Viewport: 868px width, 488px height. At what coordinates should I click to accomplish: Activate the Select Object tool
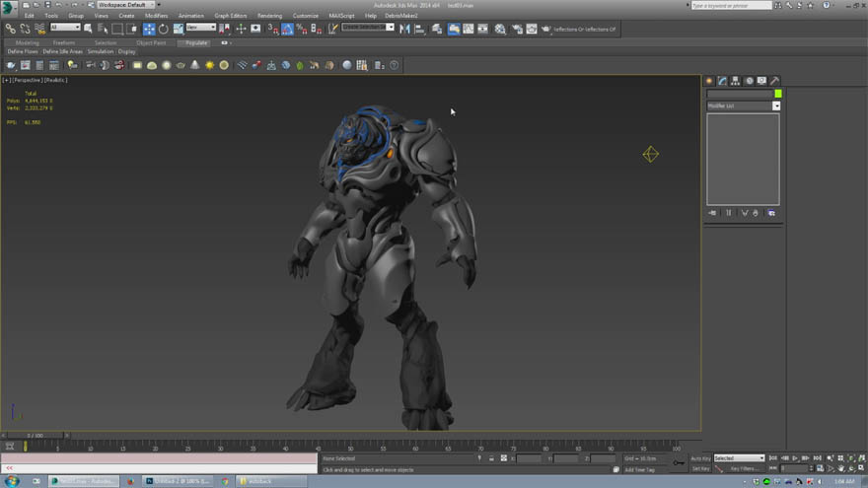click(x=88, y=29)
